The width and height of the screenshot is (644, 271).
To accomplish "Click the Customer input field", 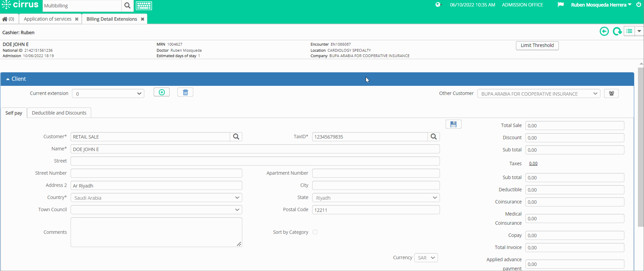I will click(150, 137).
